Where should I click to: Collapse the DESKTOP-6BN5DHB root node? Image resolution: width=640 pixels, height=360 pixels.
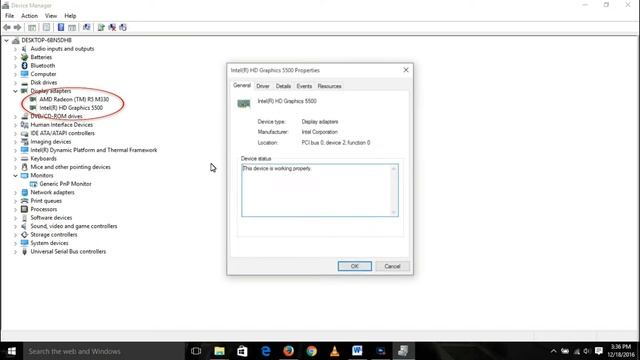pos(6,40)
